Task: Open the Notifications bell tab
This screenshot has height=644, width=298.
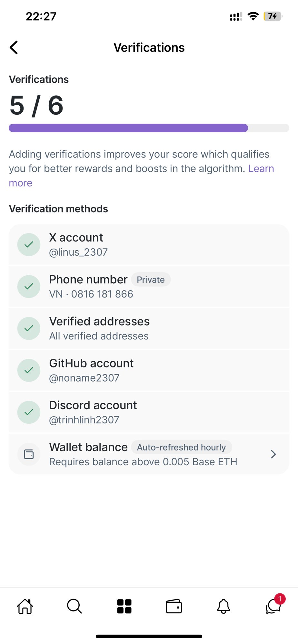Action: (x=223, y=606)
